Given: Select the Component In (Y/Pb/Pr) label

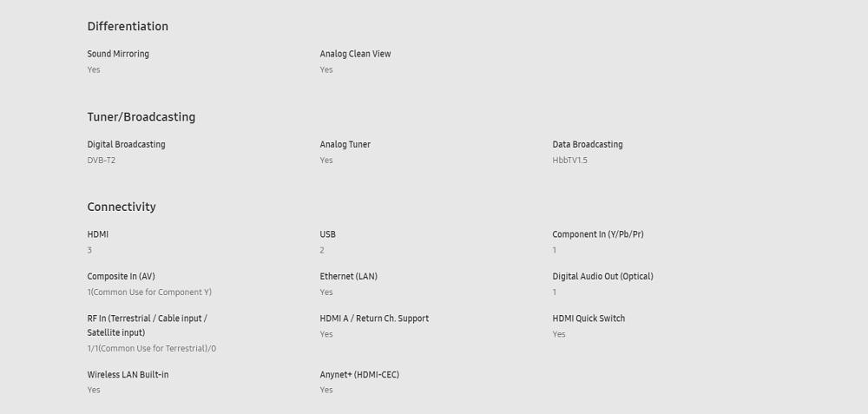Looking at the screenshot, I should (598, 234).
